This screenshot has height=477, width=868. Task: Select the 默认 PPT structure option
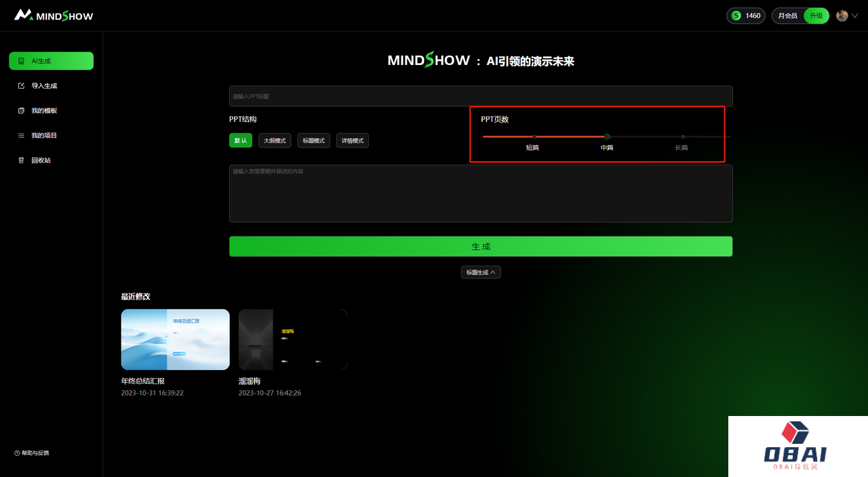(241, 140)
